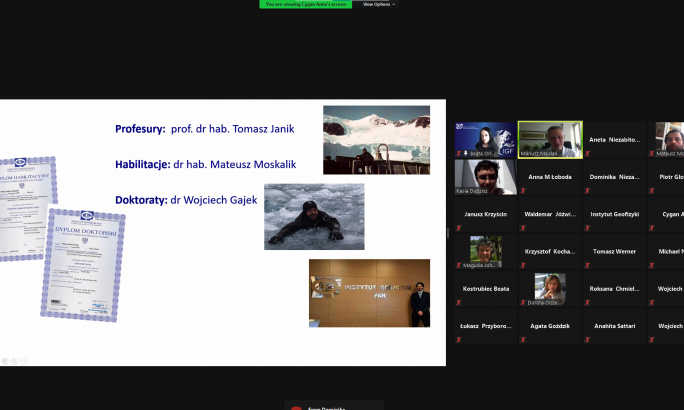The width and height of the screenshot is (684, 410).
Task: Select Dorota's profile picture tile
Action: pos(550,289)
